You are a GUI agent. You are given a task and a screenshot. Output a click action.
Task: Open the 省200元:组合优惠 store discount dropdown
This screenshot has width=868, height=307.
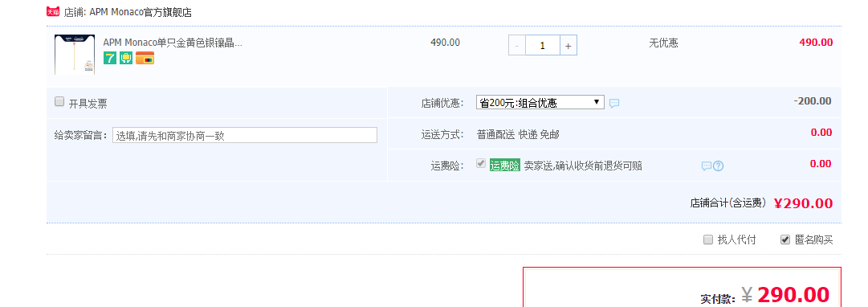tap(540, 103)
